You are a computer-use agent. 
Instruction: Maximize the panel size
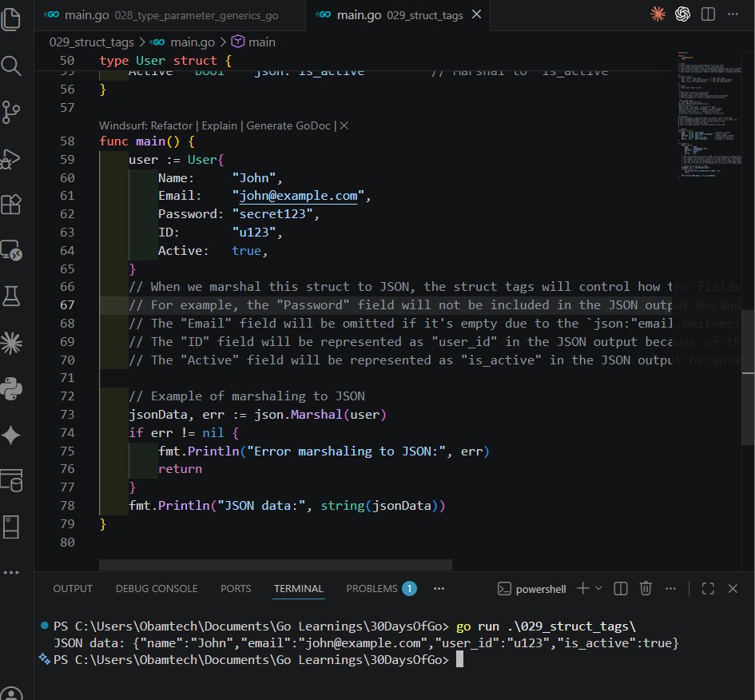tap(708, 588)
